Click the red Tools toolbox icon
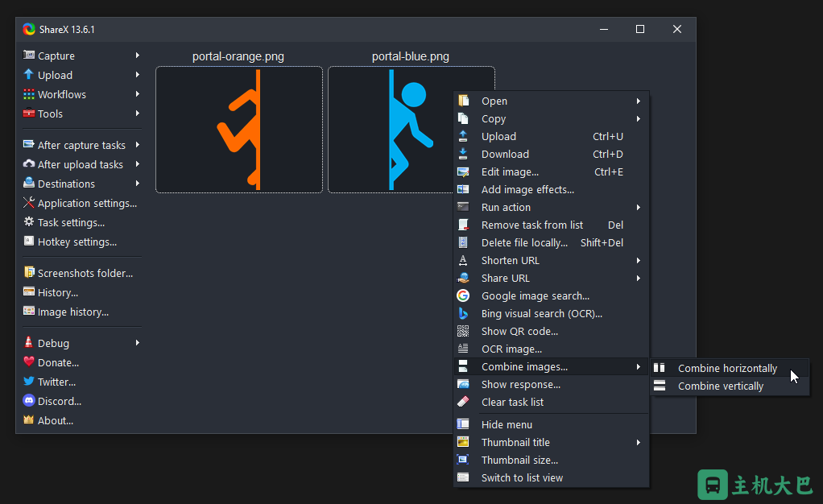 29,113
